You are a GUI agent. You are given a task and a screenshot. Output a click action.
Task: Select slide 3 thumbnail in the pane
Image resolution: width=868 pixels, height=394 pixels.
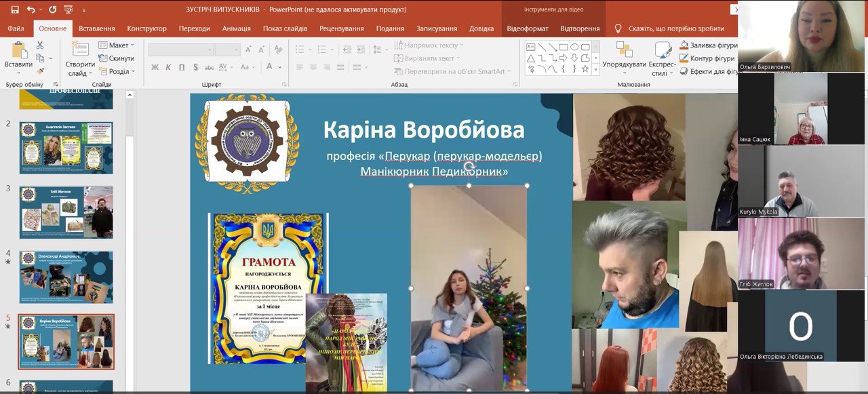(x=66, y=212)
